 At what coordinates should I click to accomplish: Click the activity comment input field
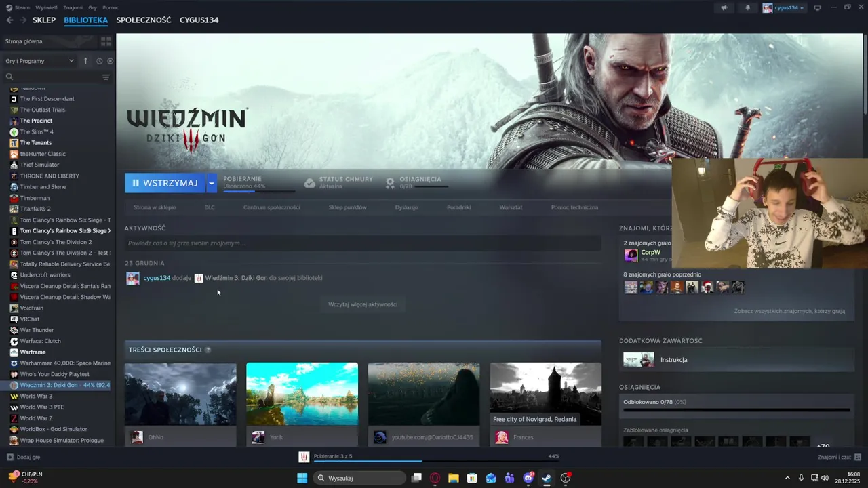pyautogui.click(x=363, y=243)
